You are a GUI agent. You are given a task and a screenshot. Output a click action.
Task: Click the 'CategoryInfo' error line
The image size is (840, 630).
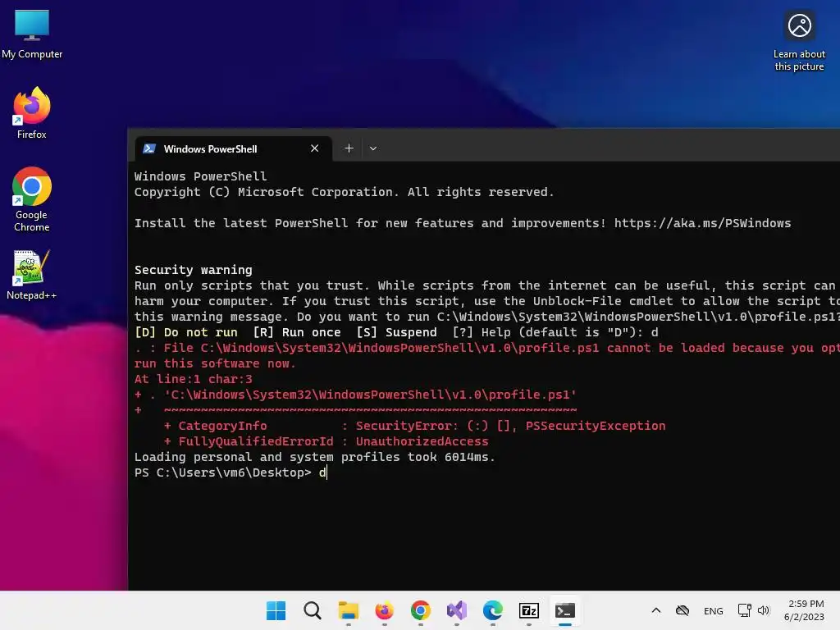click(x=414, y=426)
